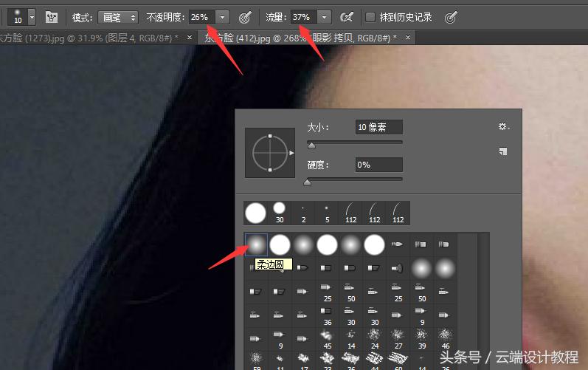Select the spatter brush labeled 46
Screen dimensions: 588x370
pos(445,339)
